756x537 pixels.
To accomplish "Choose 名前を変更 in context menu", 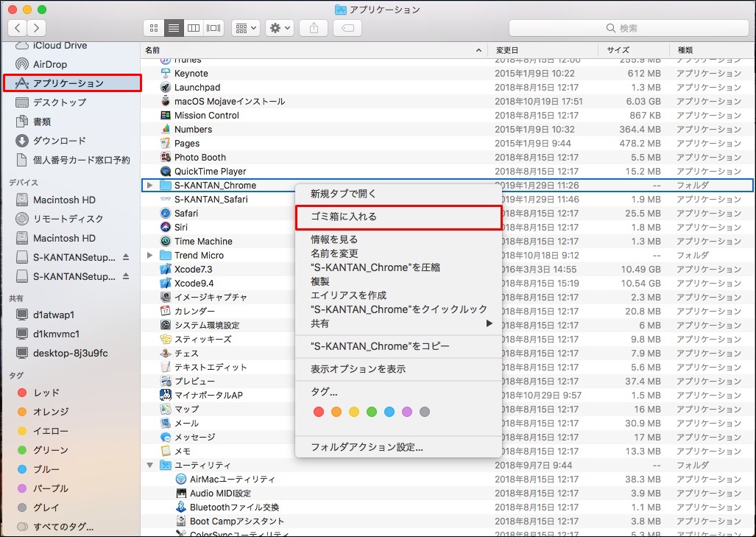I will tap(334, 253).
